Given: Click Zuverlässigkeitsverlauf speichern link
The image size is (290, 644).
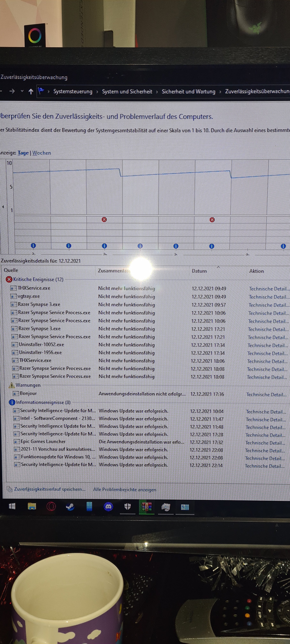Looking at the screenshot, I should 50,489.
